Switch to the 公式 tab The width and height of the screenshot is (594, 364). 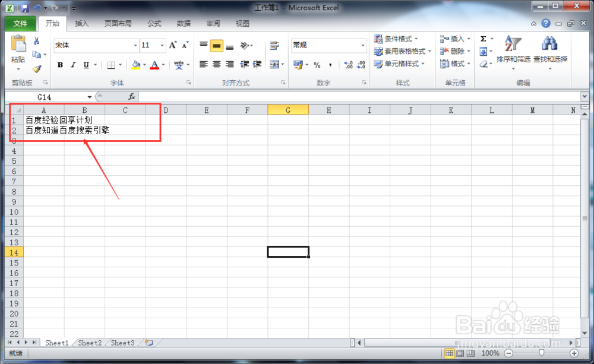154,24
